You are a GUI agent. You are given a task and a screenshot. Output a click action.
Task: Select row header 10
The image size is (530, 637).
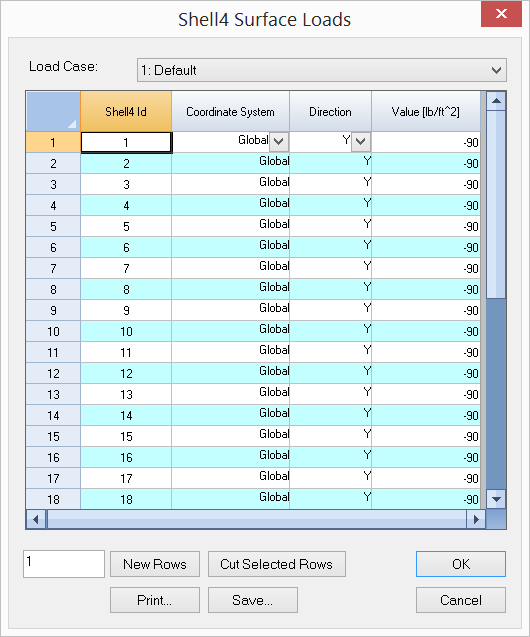53,332
